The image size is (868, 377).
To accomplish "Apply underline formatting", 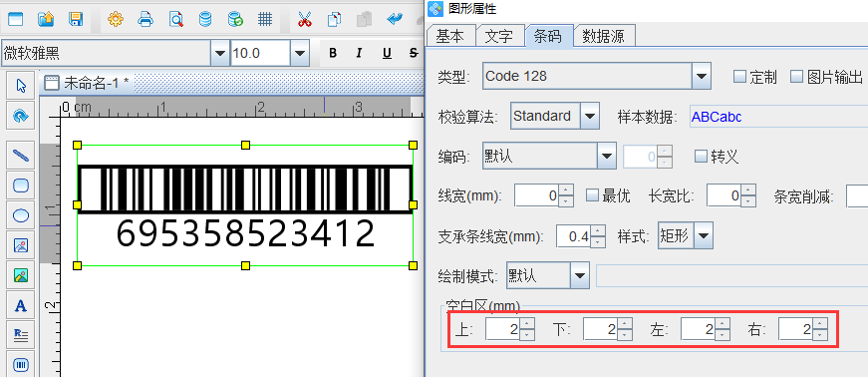I will click(387, 53).
